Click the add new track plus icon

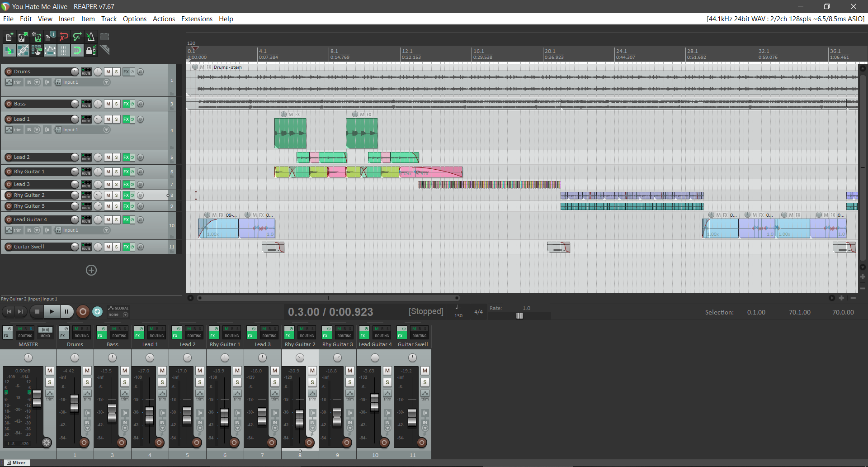pos(91,270)
